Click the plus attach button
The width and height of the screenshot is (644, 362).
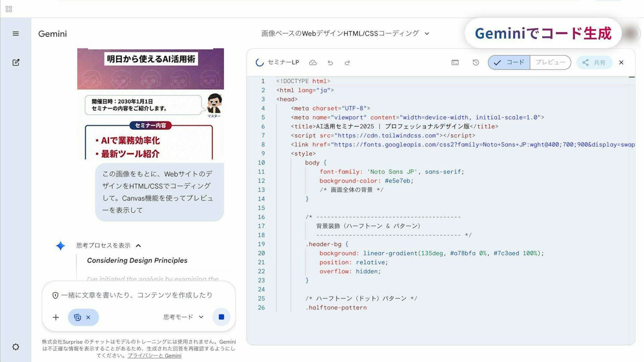click(56, 317)
